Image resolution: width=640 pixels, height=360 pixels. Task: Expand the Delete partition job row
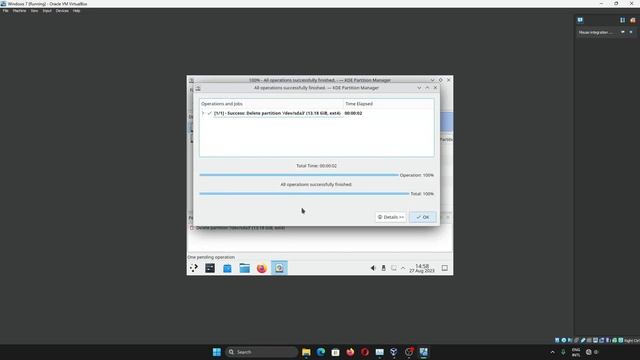(x=203, y=113)
